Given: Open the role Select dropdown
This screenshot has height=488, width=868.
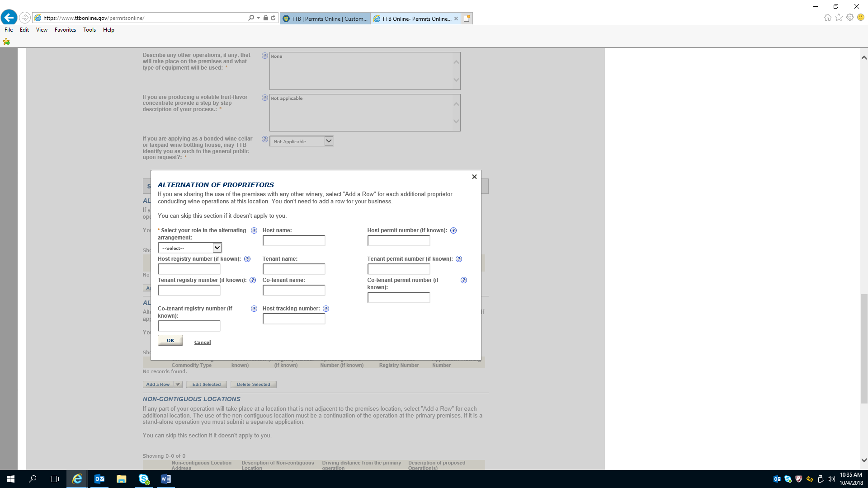Looking at the screenshot, I should point(189,248).
